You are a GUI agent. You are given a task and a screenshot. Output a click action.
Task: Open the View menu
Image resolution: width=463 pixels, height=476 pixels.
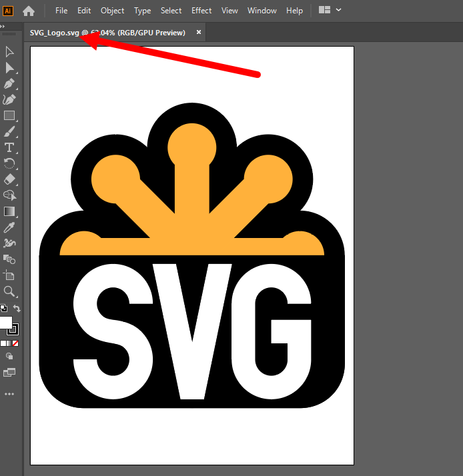coord(229,11)
